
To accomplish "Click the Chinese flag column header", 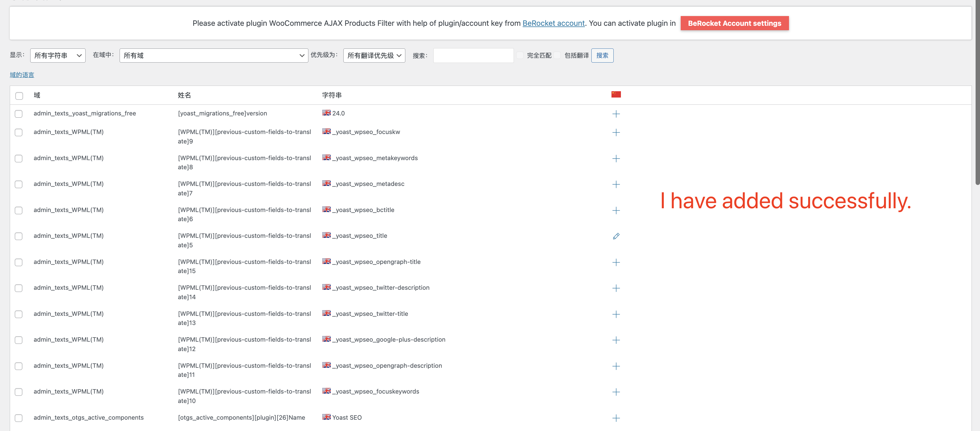I will click(616, 94).
